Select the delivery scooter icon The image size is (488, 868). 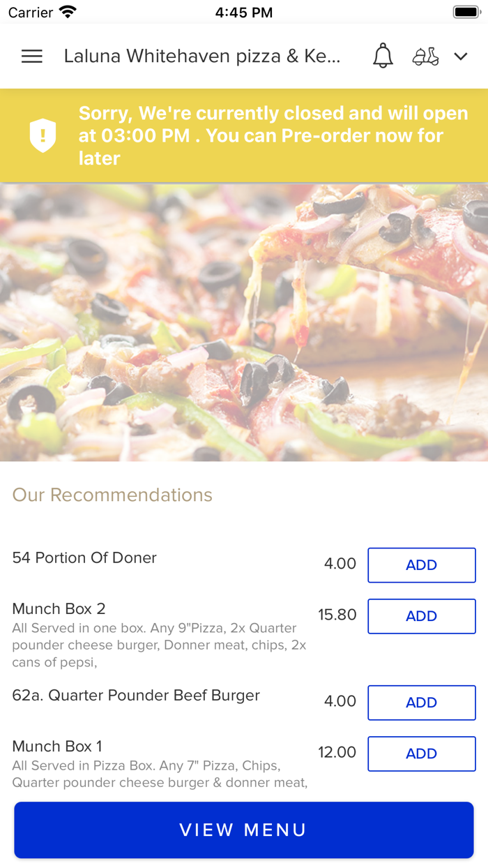click(x=427, y=56)
